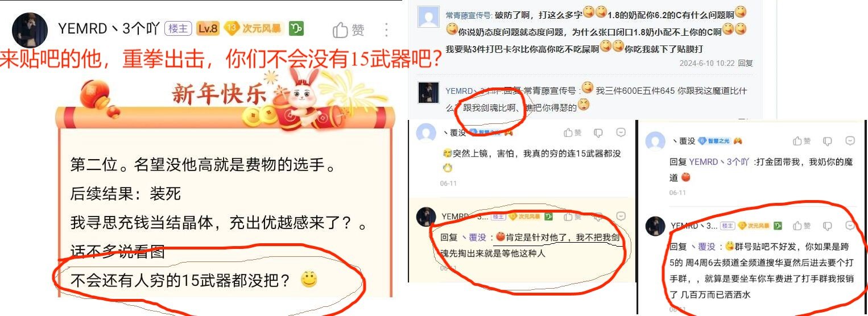The height and width of the screenshot is (316, 868).
Task: Click YEMRD、3个吖 link in 打金团带我 reply
Action: point(719,162)
